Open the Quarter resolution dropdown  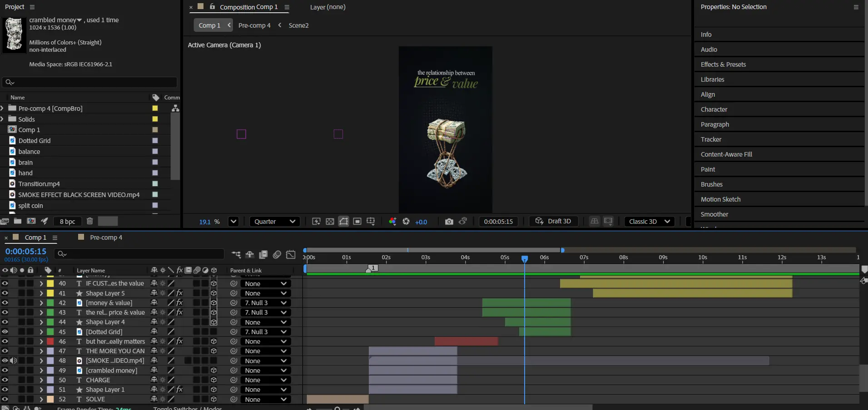tap(274, 222)
